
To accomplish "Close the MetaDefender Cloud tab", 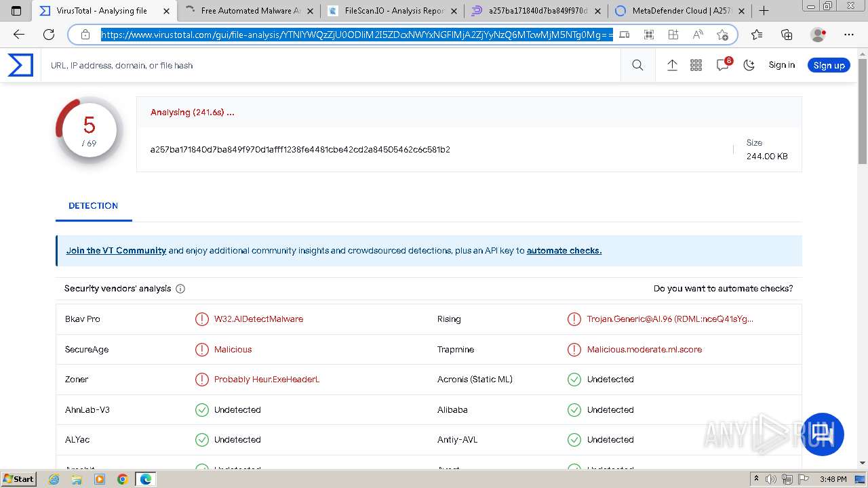I will (741, 11).
